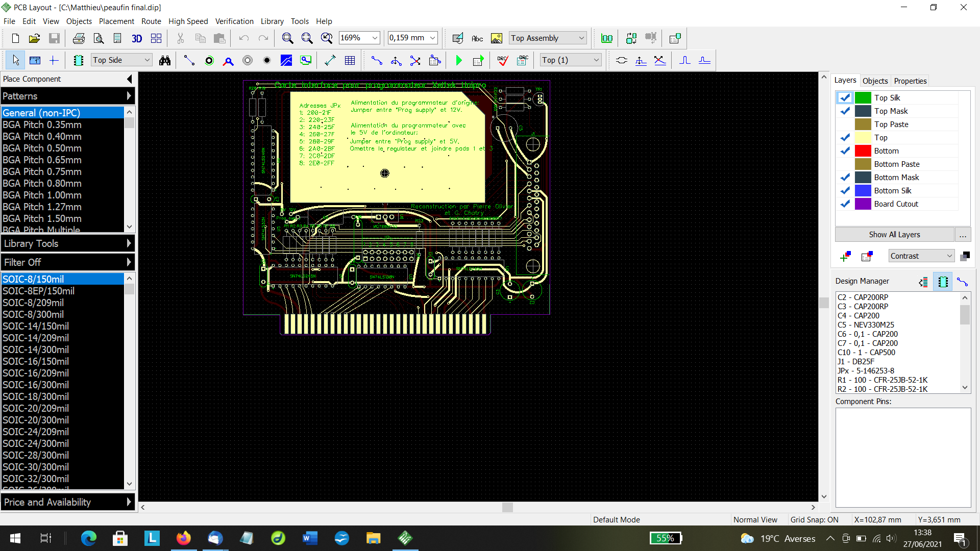This screenshot has height=551, width=980.
Task: Open the Verification menu
Action: point(234,21)
